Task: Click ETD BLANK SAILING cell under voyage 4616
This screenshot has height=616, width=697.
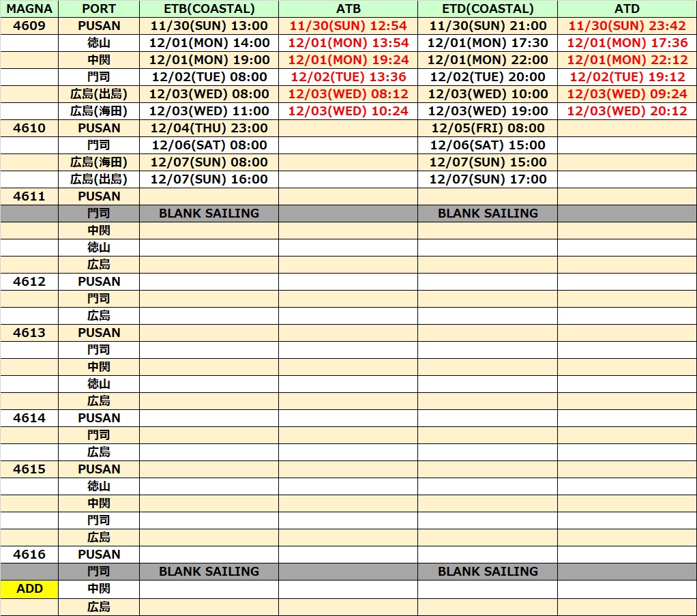Action: pyautogui.click(x=488, y=572)
